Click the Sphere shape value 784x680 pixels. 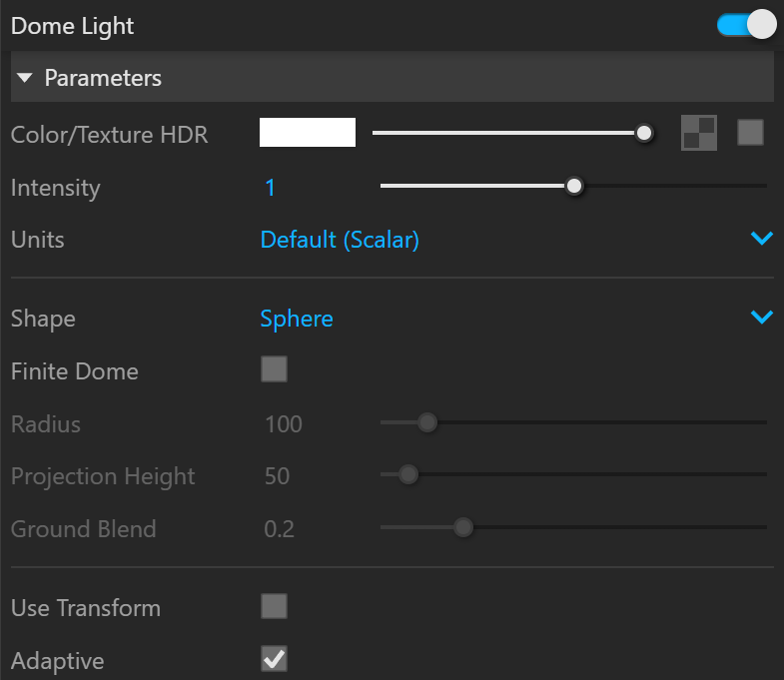pyautogui.click(x=297, y=319)
